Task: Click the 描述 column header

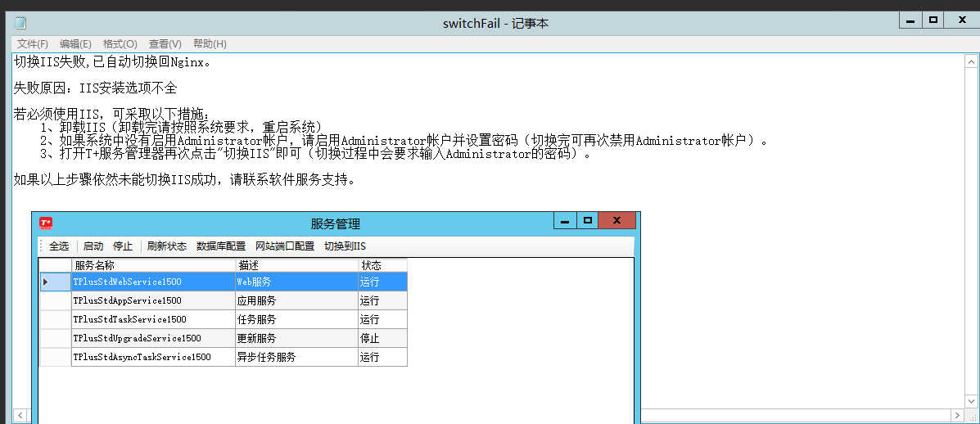Action: click(x=297, y=265)
